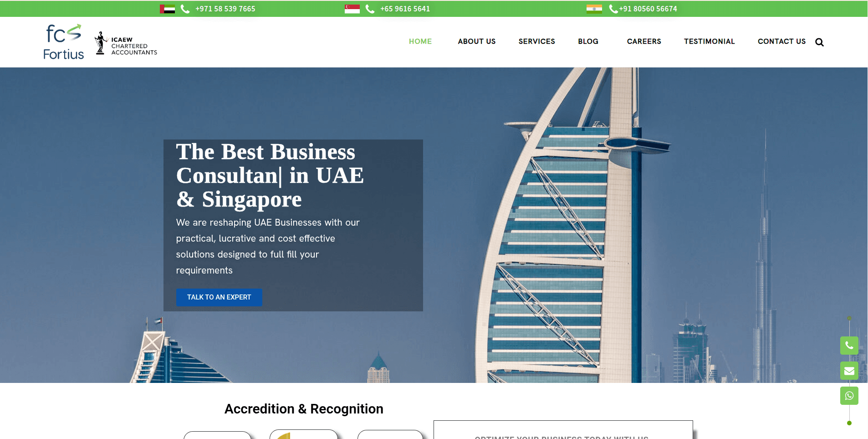Click the Fortius logo
868x439 pixels.
[x=63, y=41]
